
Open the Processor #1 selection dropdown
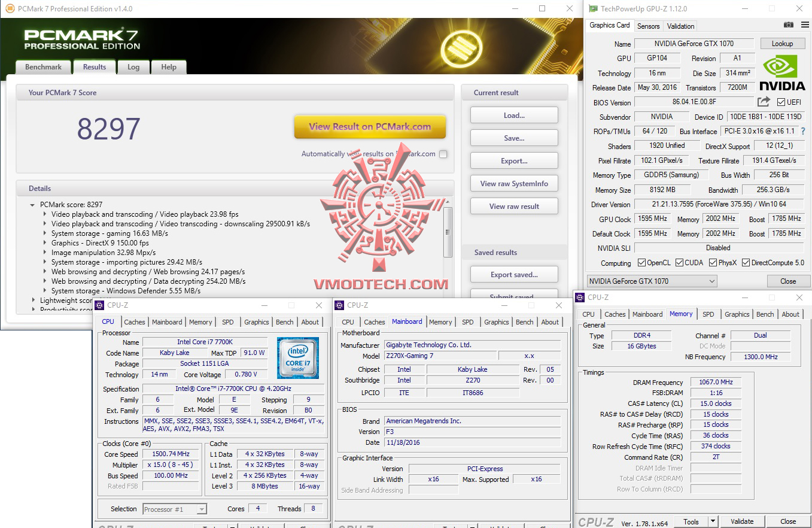point(175,509)
